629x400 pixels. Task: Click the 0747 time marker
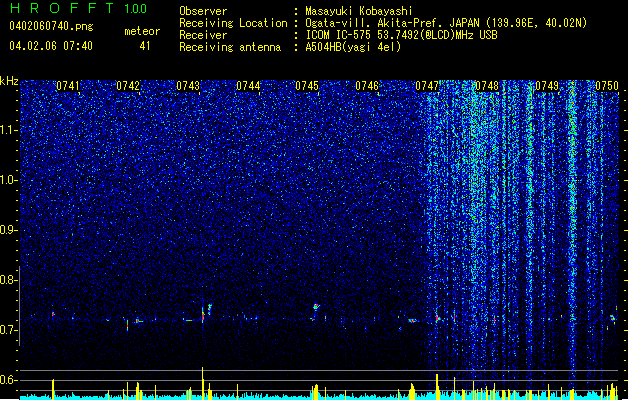[427, 86]
